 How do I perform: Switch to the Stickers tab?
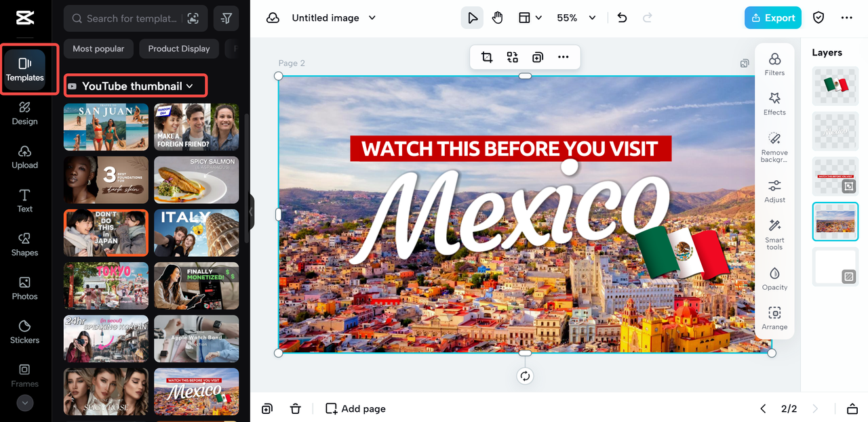coord(25,332)
